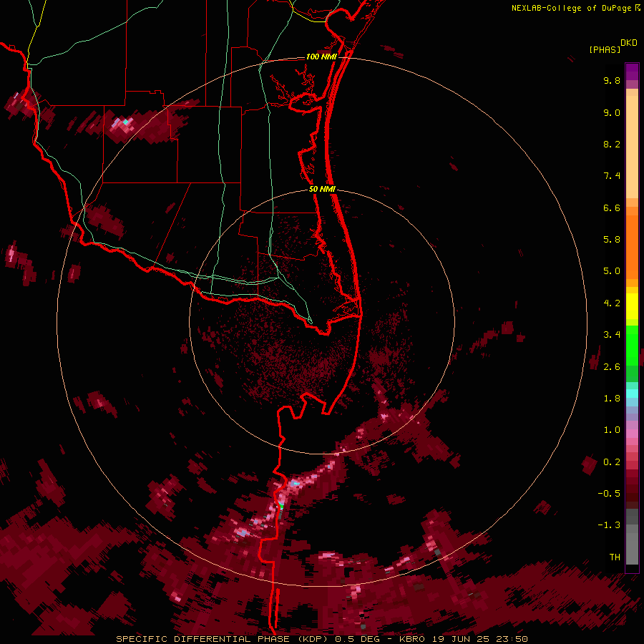This screenshot has height=644, width=644.
Task: Click the 5.8 value on the scale
Action: click(x=612, y=240)
